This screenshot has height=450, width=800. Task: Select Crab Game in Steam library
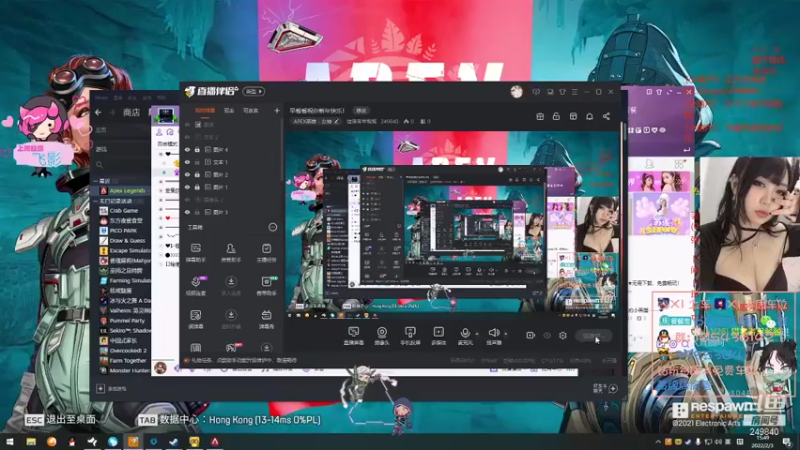pos(124,210)
